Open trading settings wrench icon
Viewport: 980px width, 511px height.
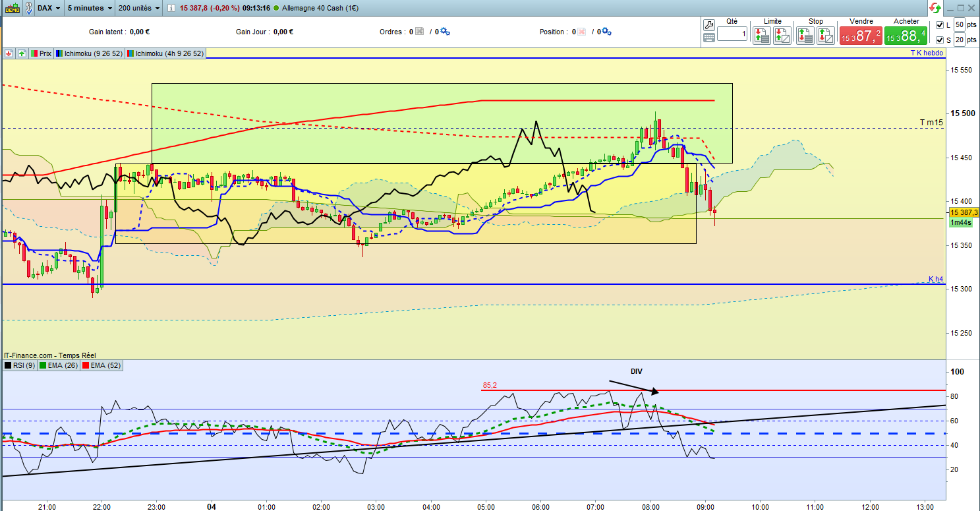pos(709,24)
